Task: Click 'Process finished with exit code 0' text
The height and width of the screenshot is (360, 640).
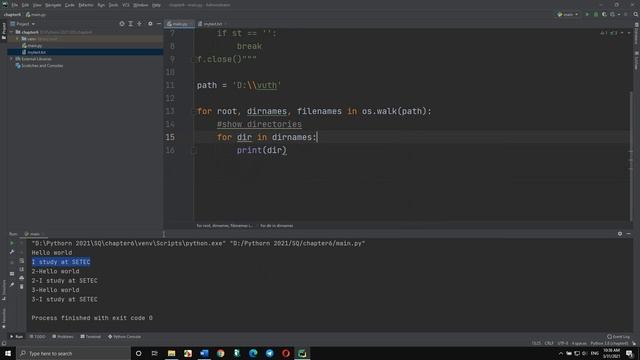Action: [92, 318]
